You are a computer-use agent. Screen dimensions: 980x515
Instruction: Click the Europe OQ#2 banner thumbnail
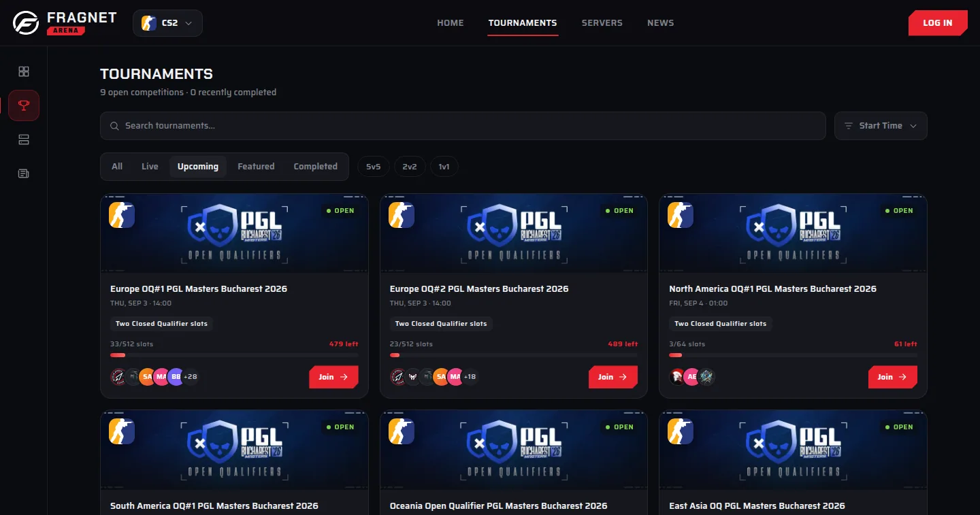[x=514, y=234]
